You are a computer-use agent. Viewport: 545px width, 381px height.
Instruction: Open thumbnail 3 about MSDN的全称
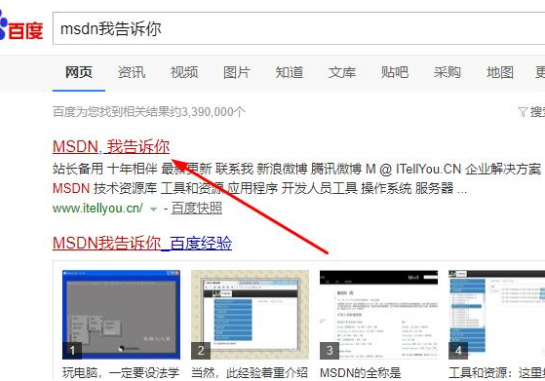379,315
